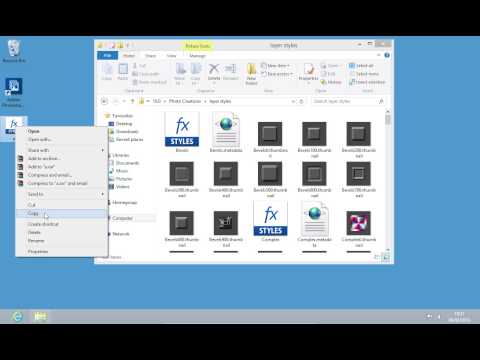The height and width of the screenshot is (360, 480).
Task: Click Copy path in the ribbon
Action: pos(146,74)
